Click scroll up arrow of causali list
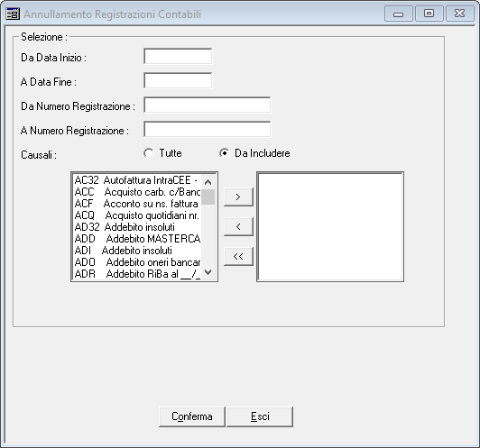This screenshot has width=480, height=448. [x=208, y=182]
